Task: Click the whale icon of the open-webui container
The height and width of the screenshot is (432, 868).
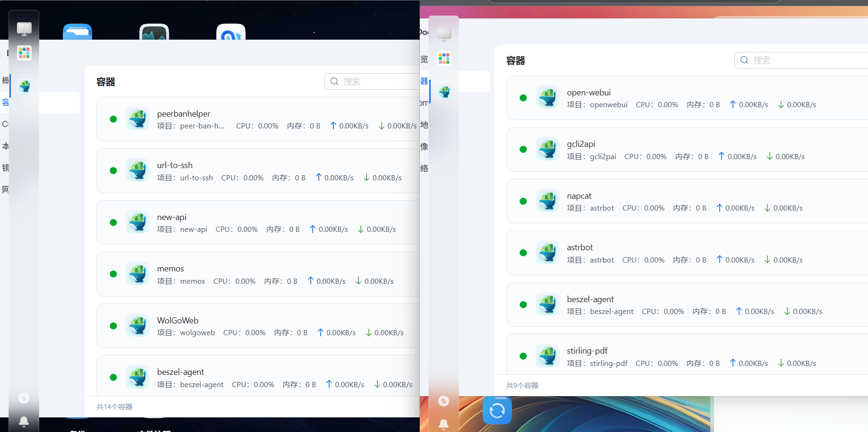Action: tap(548, 98)
